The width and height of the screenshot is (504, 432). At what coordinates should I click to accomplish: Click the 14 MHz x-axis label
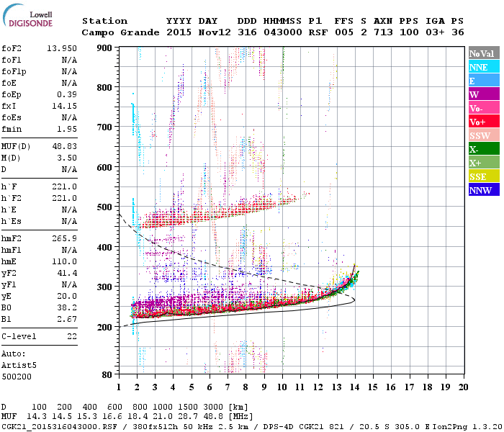pos(354,387)
